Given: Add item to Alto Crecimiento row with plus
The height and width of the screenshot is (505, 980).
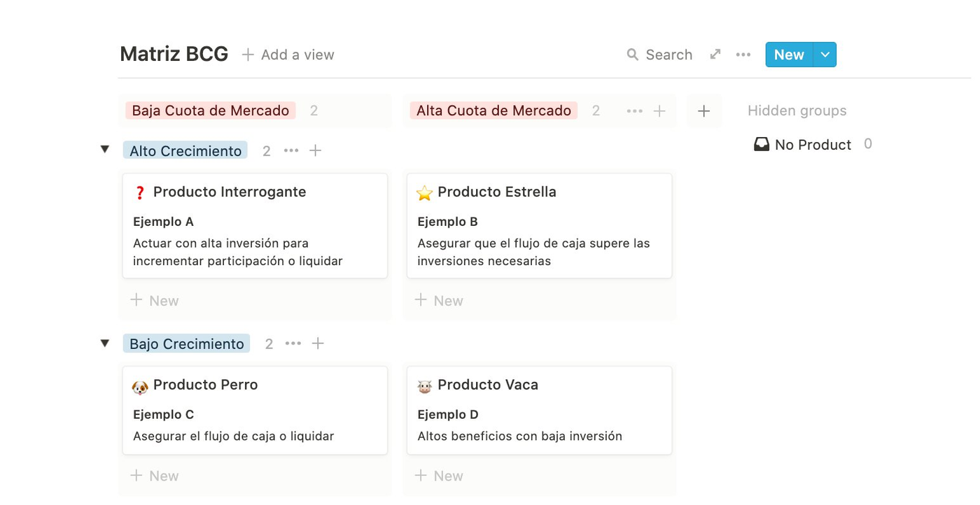Looking at the screenshot, I should click(316, 150).
